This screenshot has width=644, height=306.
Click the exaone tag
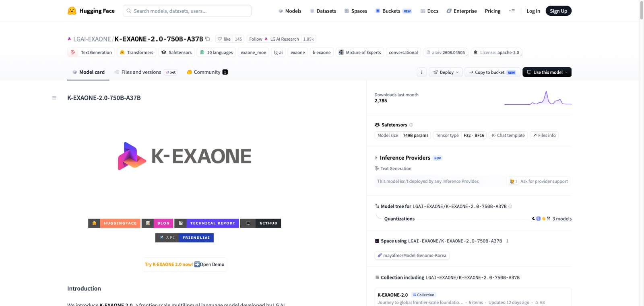click(x=298, y=52)
